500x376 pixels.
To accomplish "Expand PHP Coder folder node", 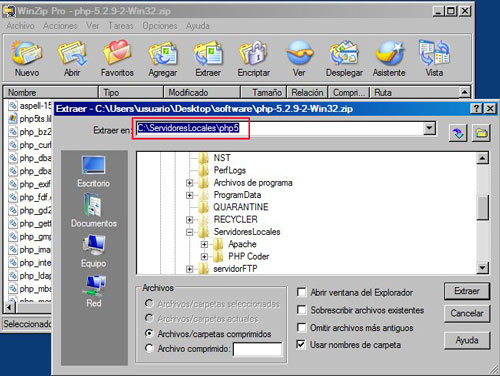I will (x=204, y=257).
